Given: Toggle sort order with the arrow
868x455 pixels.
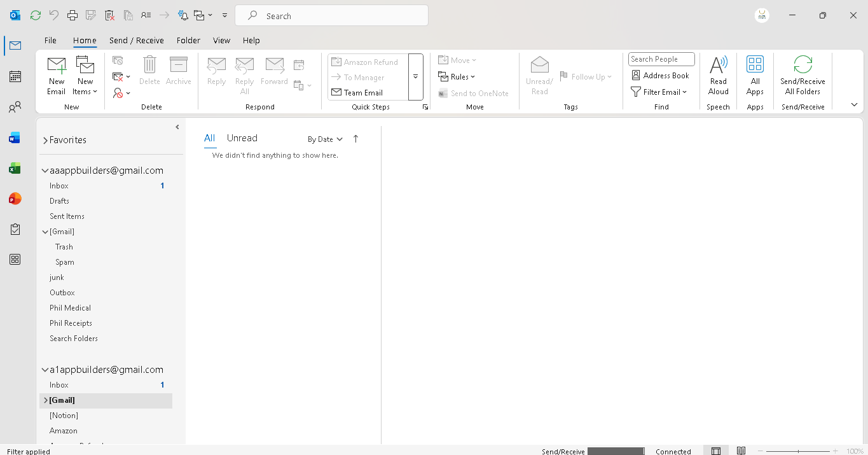Looking at the screenshot, I should (x=355, y=139).
